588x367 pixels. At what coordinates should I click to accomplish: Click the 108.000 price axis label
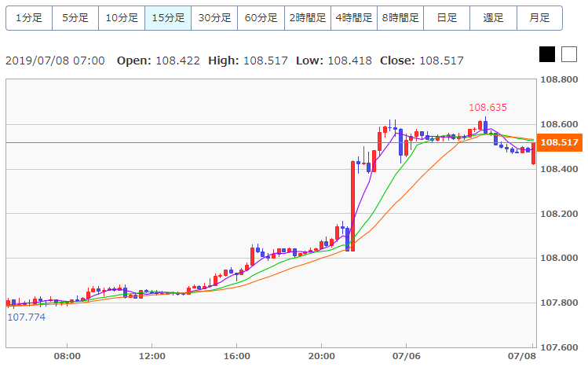[560, 259]
